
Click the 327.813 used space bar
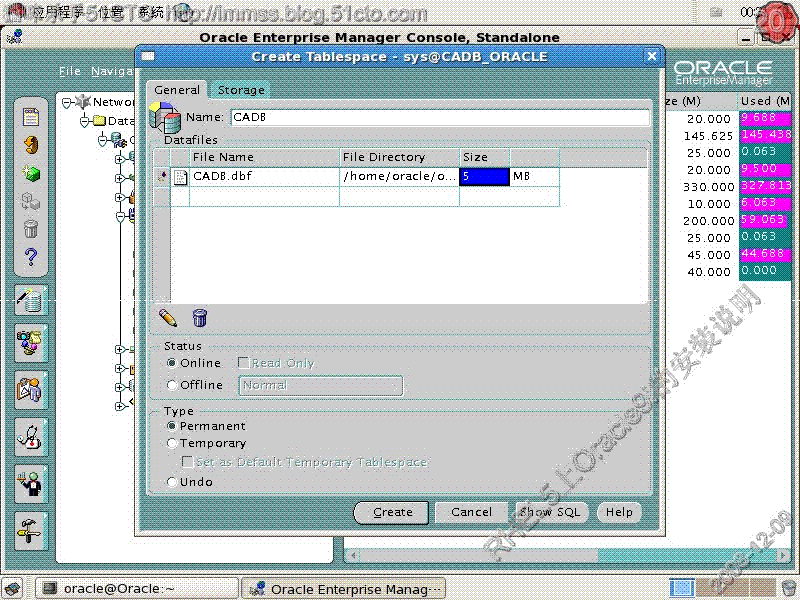[766, 186]
